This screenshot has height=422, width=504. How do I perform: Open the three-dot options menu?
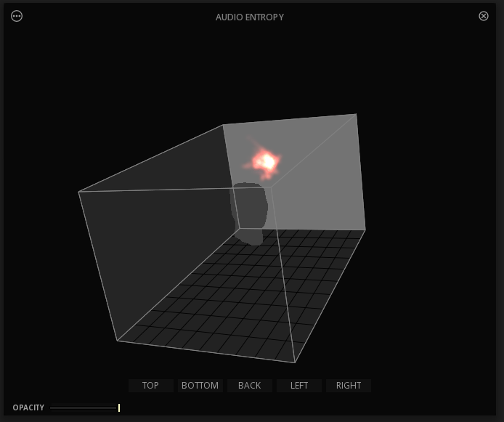click(x=17, y=16)
